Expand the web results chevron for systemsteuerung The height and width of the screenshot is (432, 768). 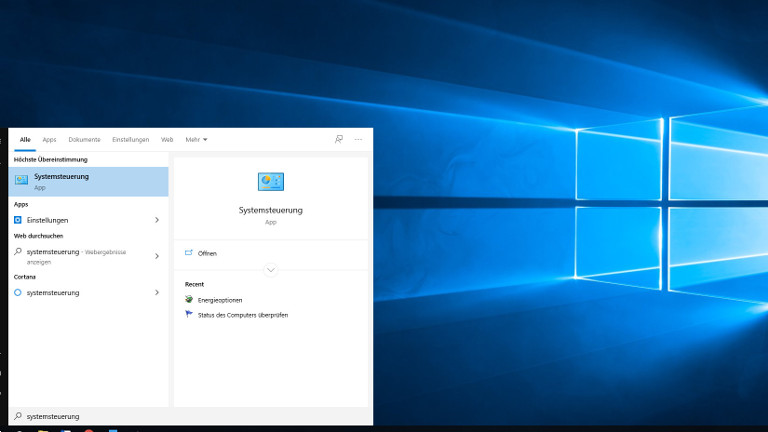pyautogui.click(x=157, y=256)
